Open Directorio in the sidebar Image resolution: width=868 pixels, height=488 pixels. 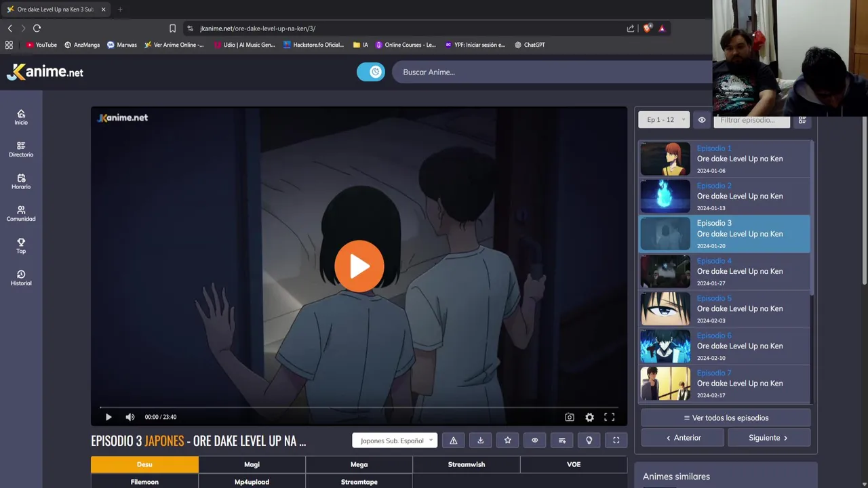(x=21, y=150)
